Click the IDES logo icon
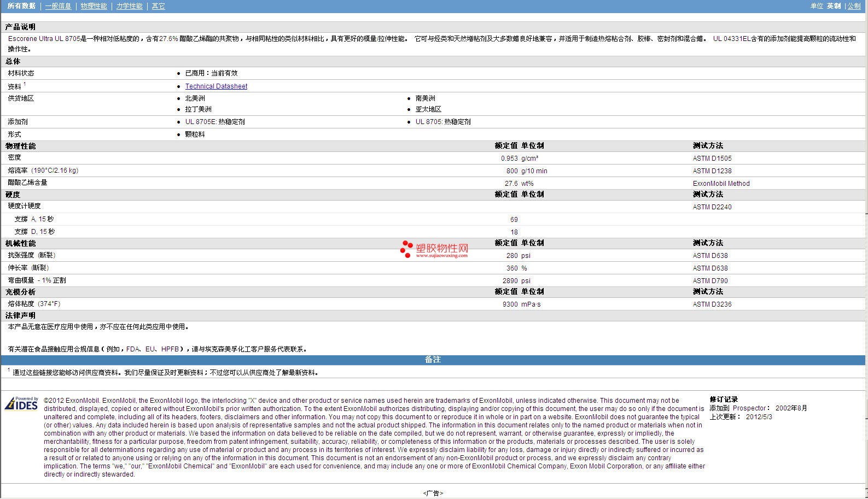 [x=21, y=403]
